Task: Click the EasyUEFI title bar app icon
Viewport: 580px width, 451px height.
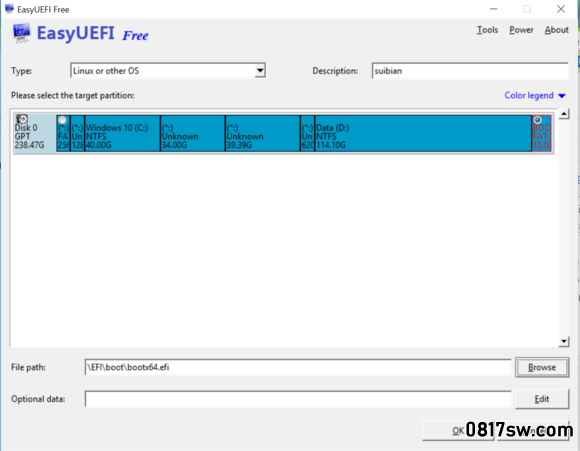Action: tap(9, 9)
